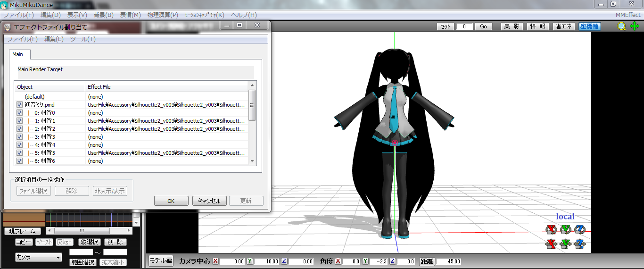Open the 表情(M) main menu

[130, 15]
